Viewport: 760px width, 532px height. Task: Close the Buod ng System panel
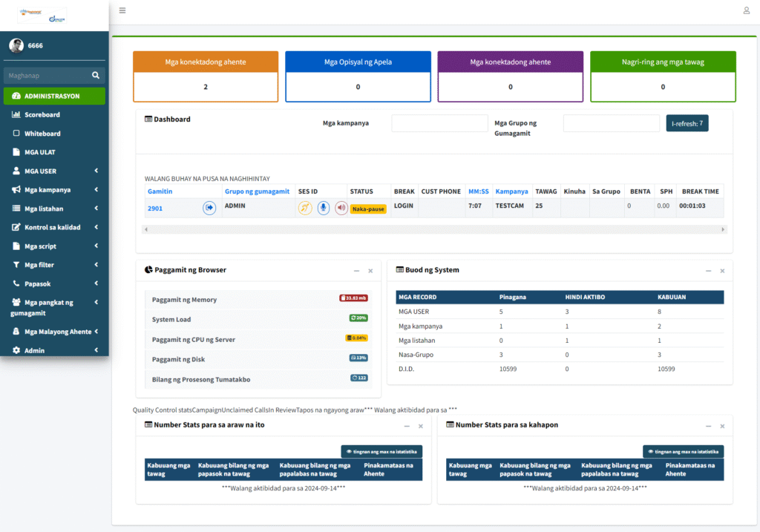tap(722, 271)
